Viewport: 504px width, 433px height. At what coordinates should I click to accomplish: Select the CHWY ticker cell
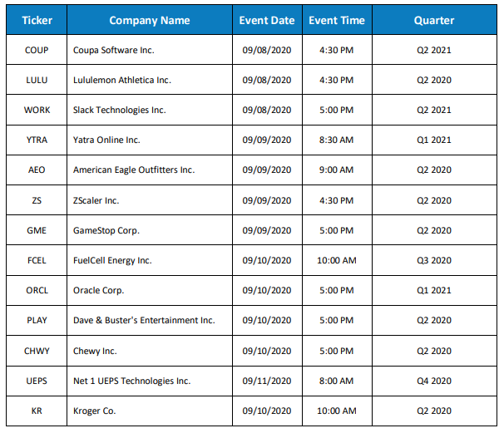coord(37,351)
